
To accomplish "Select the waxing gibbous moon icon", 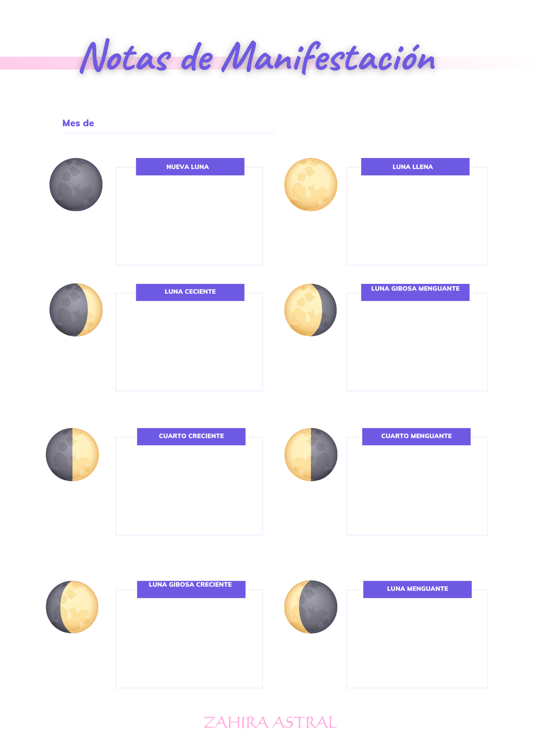I will [x=72, y=607].
